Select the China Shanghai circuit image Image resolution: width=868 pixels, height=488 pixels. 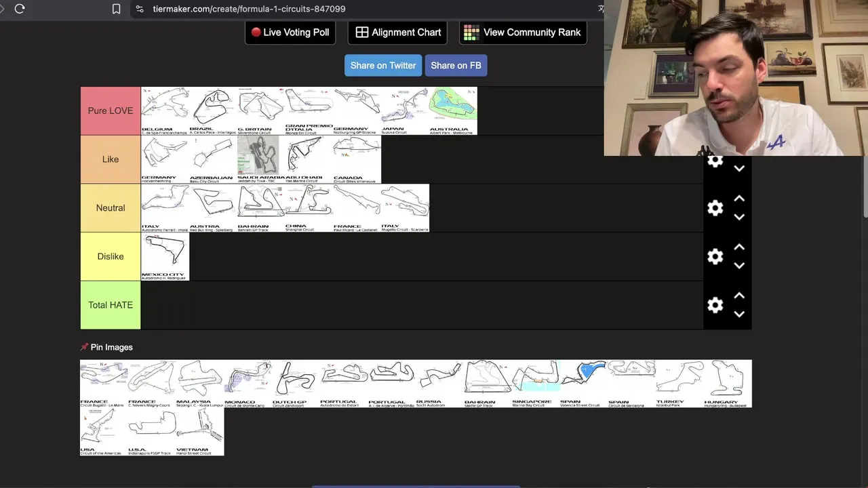tap(309, 208)
